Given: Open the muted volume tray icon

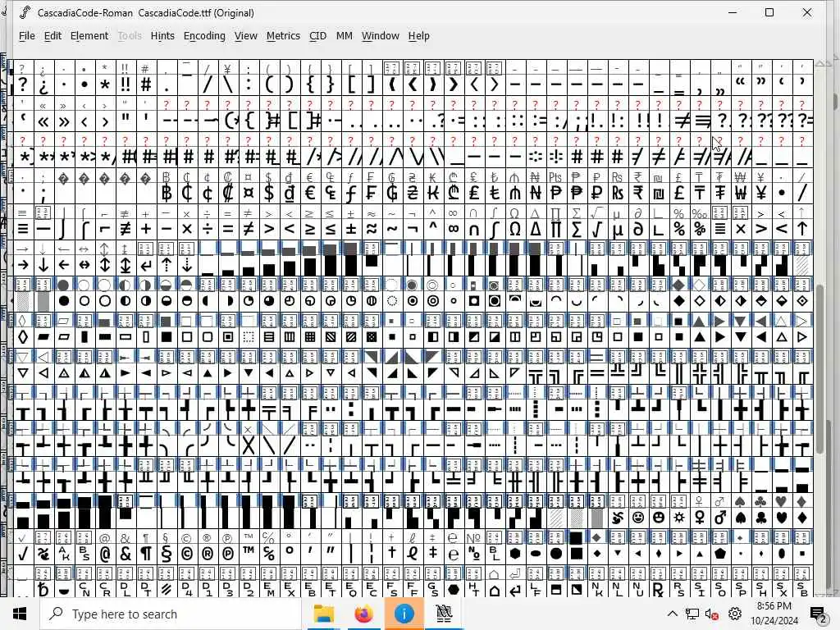Looking at the screenshot, I should click(711, 614).
